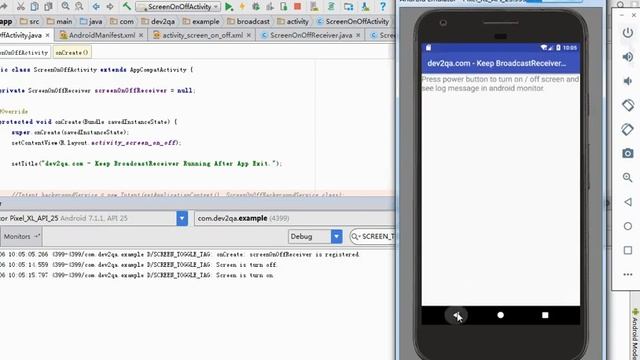640x360 pixels.
Task: Click the "Screen is turn on" log line
Action: pos(137,276)
